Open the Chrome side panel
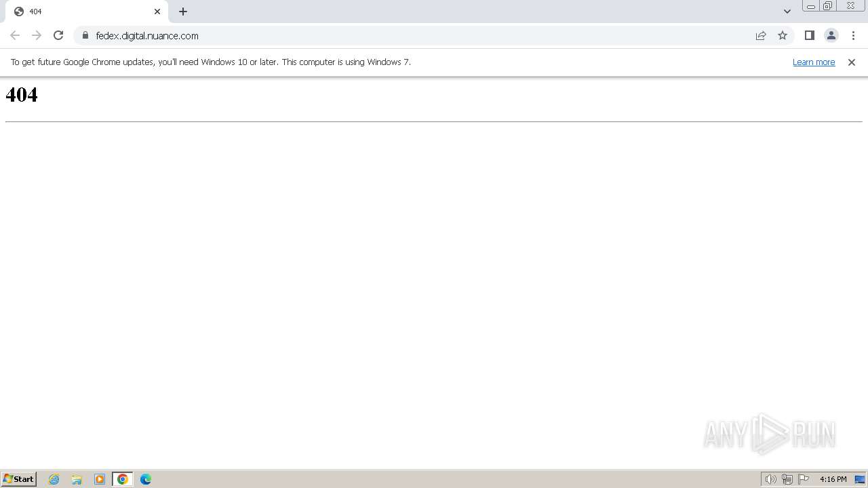Viewport: 868px width, 488px height. [809, 35]
